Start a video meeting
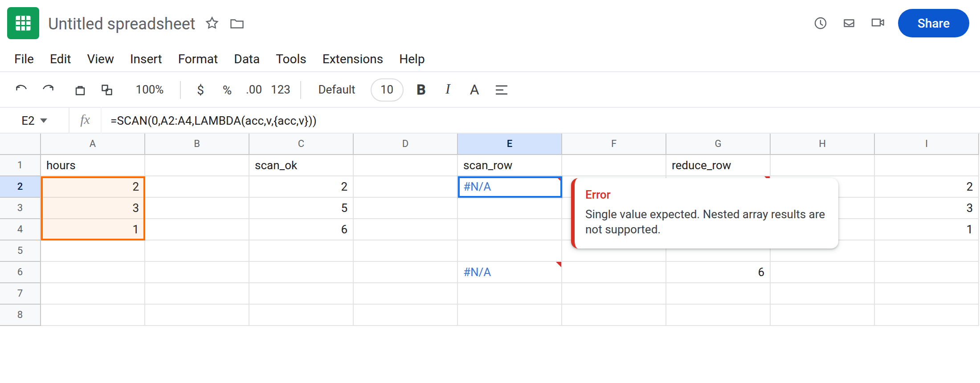 tap(878, 23)
